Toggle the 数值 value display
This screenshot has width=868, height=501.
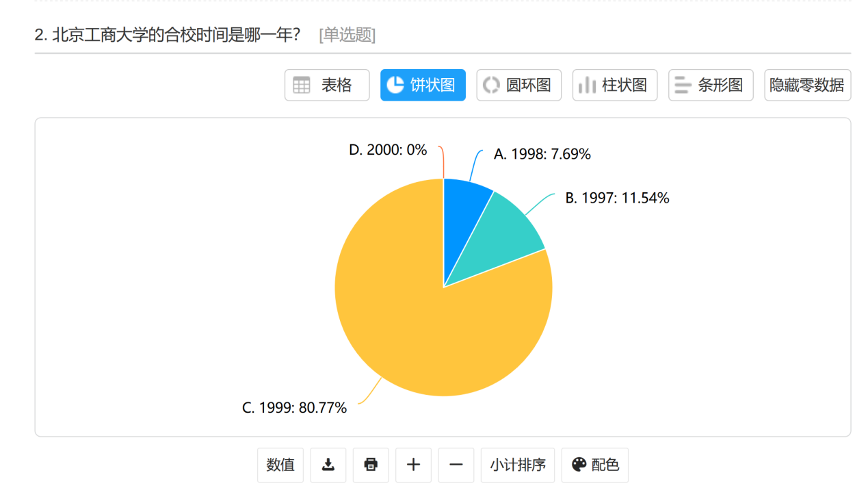click(x=280, y=465)
